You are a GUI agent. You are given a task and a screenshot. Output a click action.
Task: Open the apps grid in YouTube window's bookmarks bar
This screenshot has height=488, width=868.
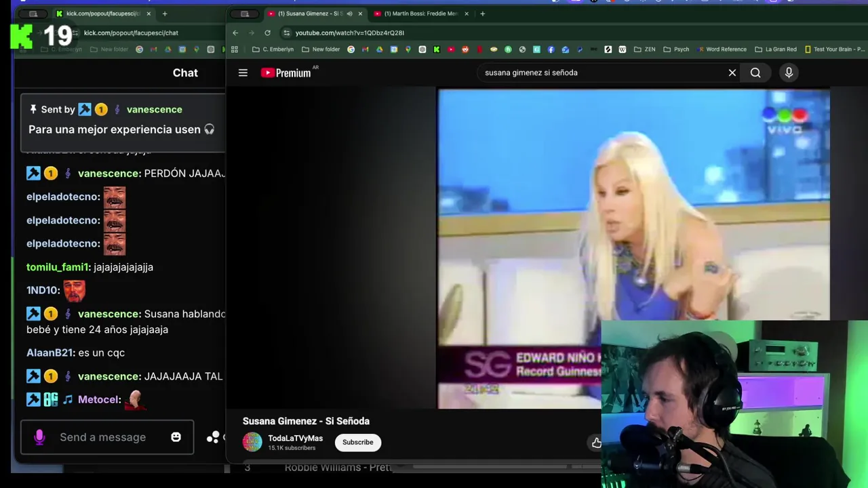coord(235,49)
